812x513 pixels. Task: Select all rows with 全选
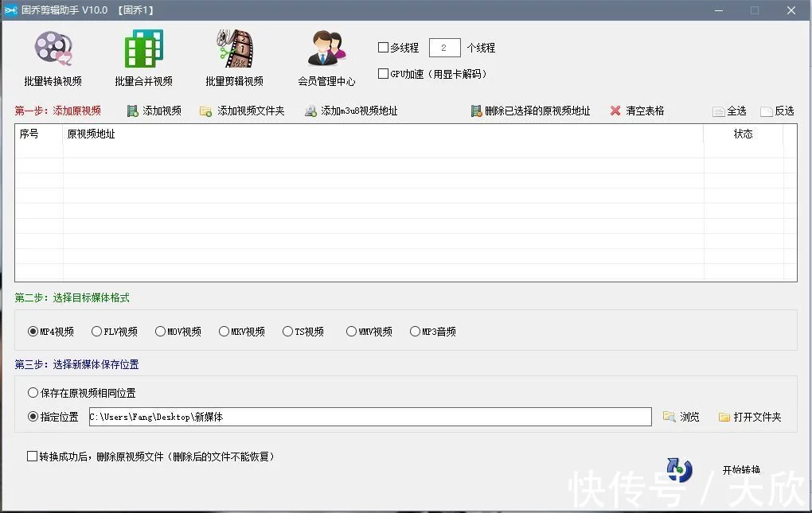(729, 111)
